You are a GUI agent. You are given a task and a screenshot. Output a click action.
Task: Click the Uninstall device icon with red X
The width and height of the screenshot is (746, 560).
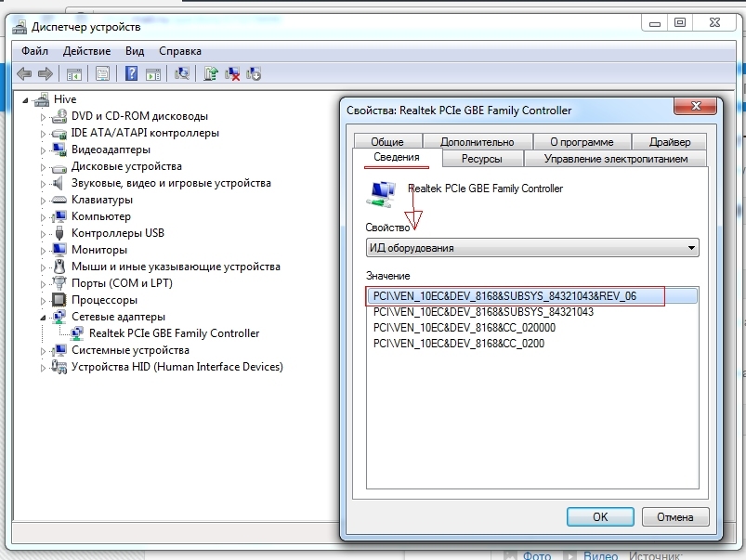pyautogui.click(x=232, y=73)
